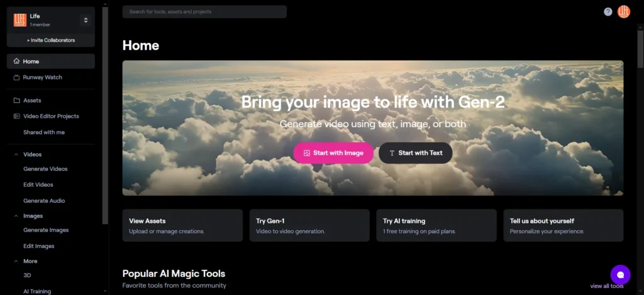Focus the search tools, assets and projects field
The width and height of the screenshot is (644, 295).
click(x=204, y=12)
